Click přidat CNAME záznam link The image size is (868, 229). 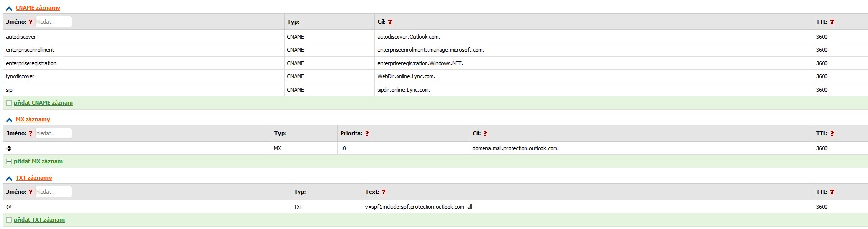tap(43, 103)
